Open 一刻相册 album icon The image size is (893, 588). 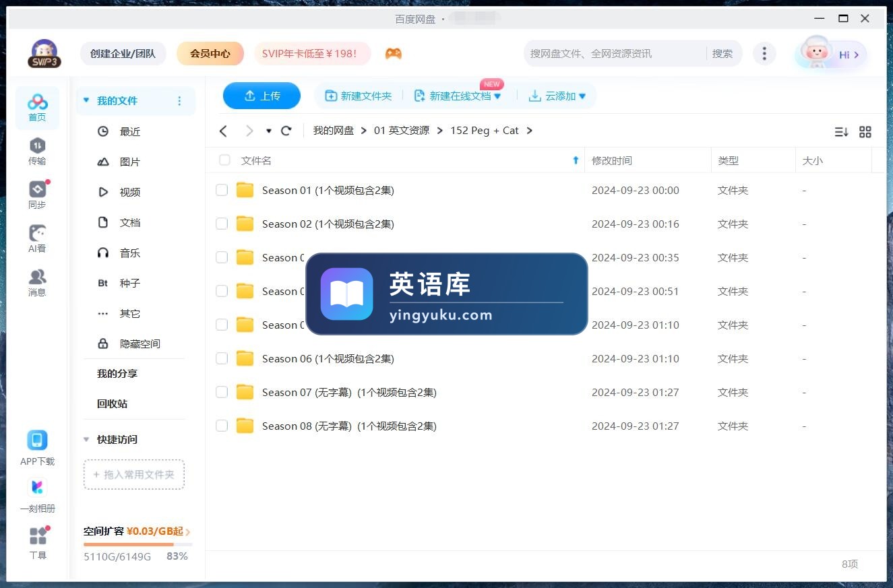coord(37,496)
